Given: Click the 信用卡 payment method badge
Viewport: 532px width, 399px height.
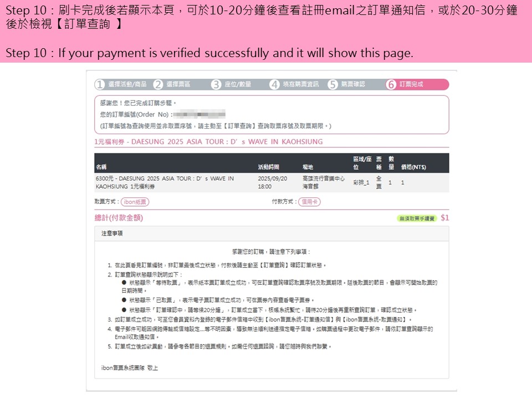Looking at the screenshot, I should pyautogui.click(x=309, y=202).
